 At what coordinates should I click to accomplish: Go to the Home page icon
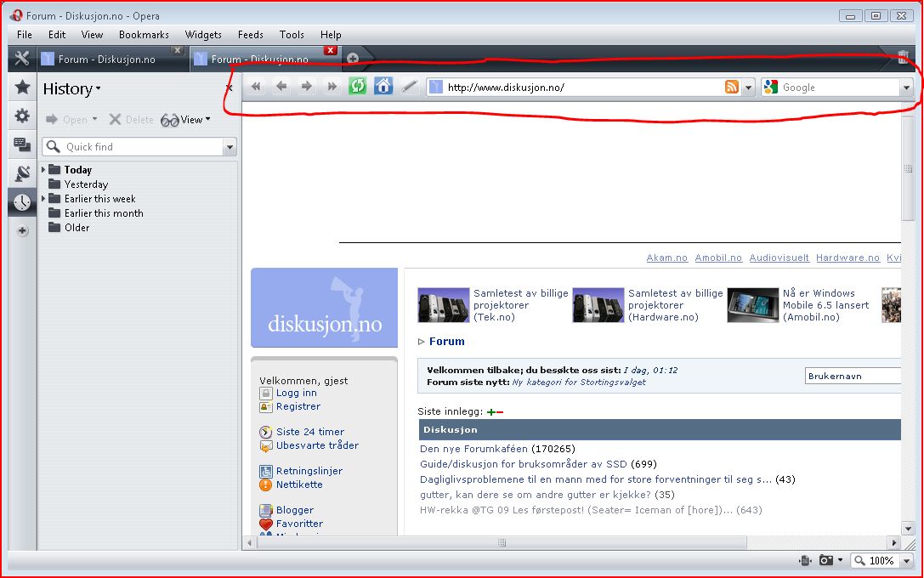point(383,87)
